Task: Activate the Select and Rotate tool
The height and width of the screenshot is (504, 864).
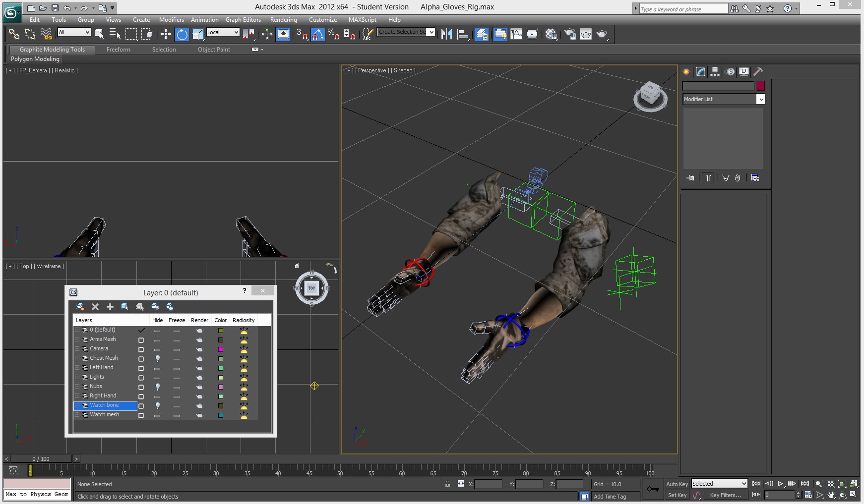Action: 183,34
